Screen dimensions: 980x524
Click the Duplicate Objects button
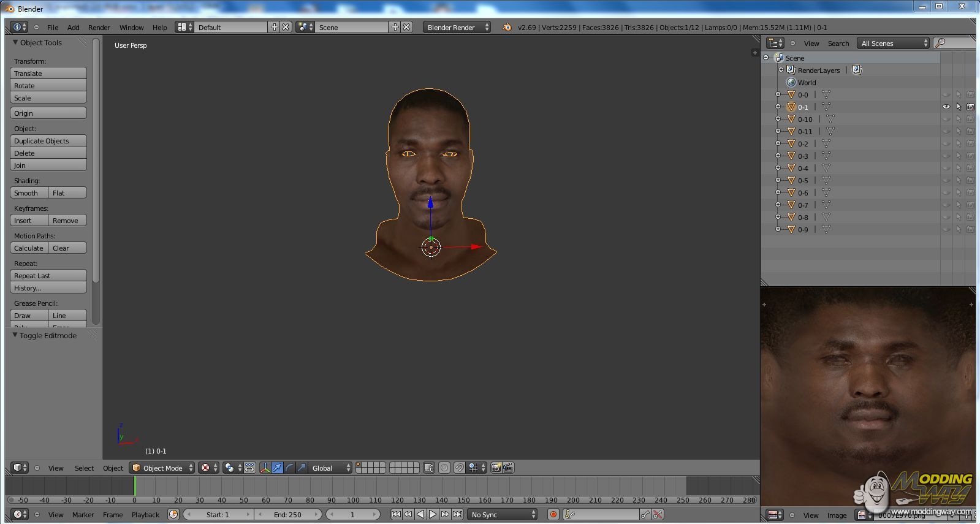click(x=48, y=141)
